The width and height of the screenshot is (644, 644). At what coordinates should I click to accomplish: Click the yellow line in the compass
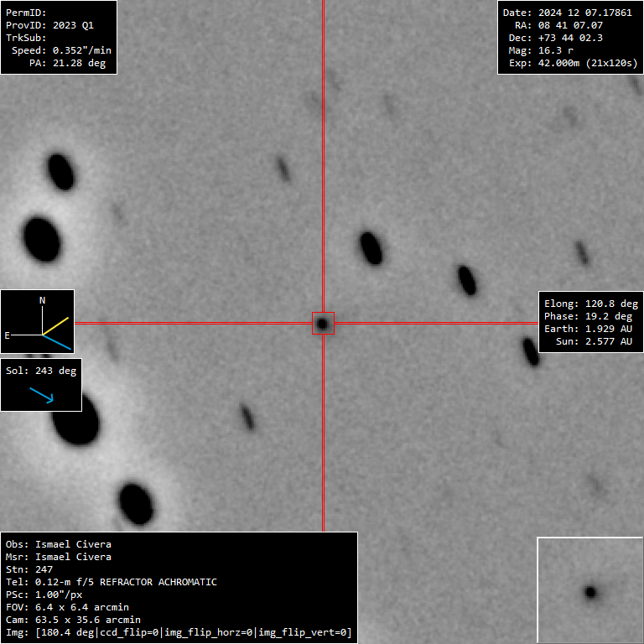(58, 325)
